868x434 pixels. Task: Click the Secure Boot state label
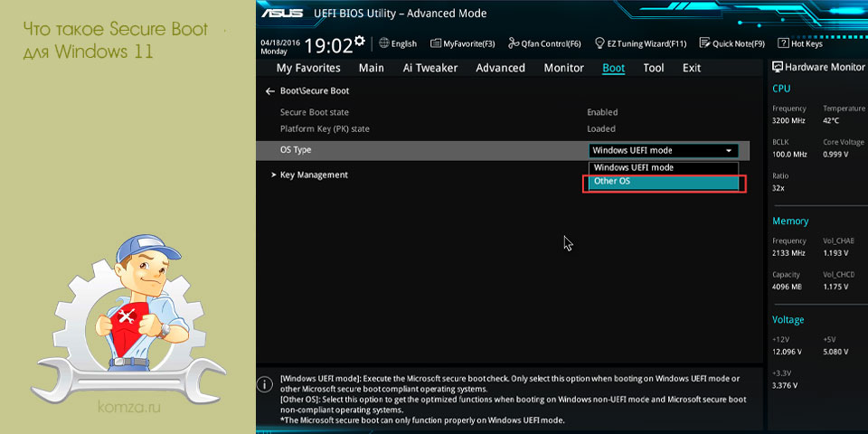coord(315,112)
